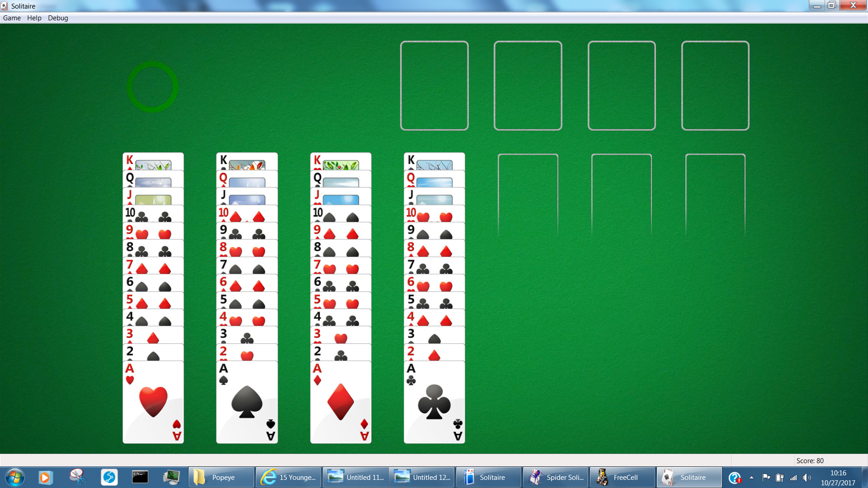Click the second empty foundation slot
868x488 pixels.
point(527,86)
